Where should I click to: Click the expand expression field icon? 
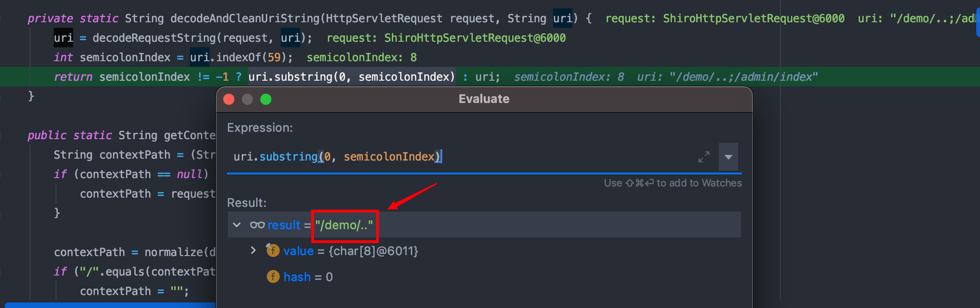pos(704,157)
